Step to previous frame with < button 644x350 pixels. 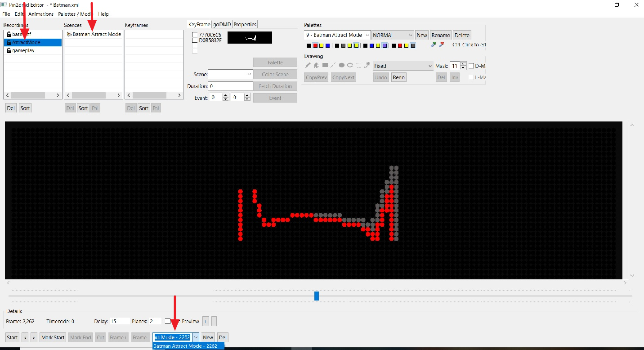coord(25,337)
